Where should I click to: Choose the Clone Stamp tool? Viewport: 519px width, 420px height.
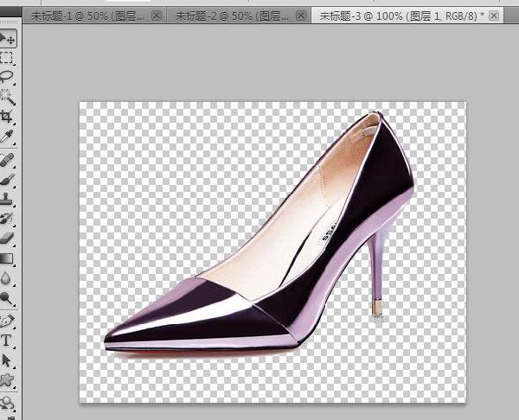click(8, 200)
